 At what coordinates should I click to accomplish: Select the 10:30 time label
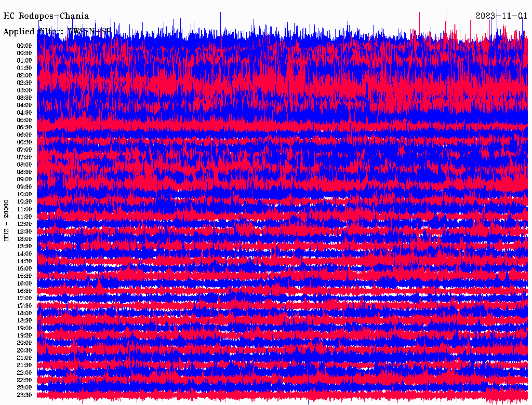coord(24,202)
